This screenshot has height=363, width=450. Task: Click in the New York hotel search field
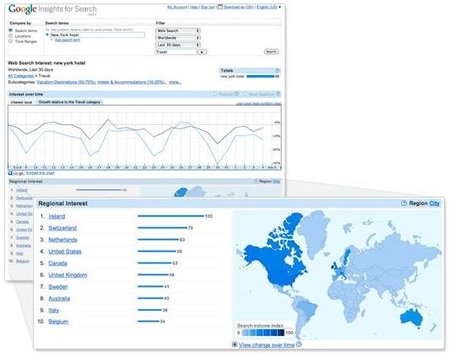click(97, 35)
